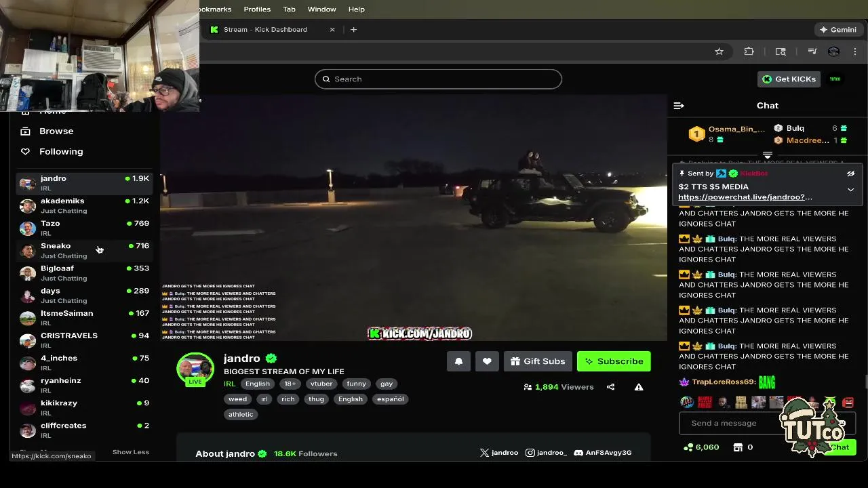Click jandro profile picture with LIVE badge
This screenshot has width=868, height=488.
[x=195, y=369]
